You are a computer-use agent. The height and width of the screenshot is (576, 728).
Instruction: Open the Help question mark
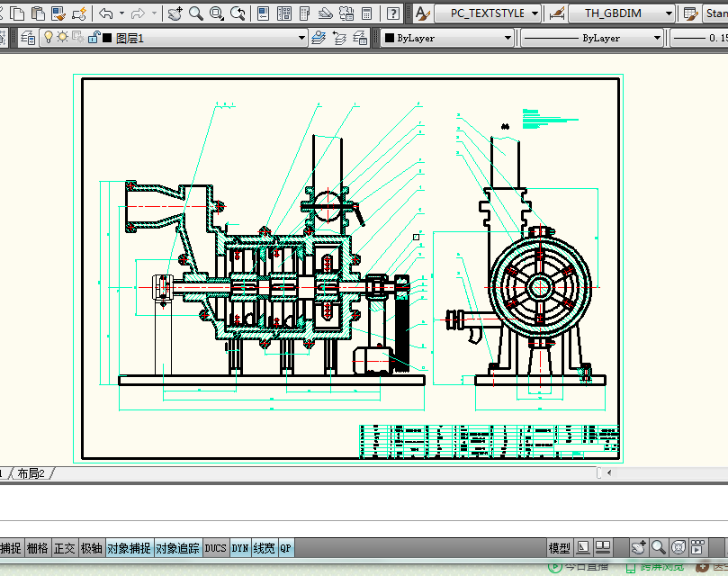click(393, 13)
